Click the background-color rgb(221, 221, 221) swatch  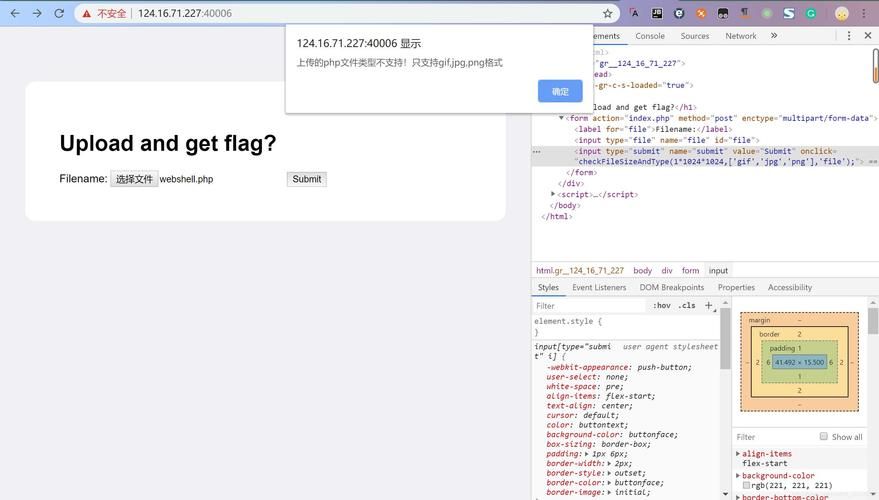click(x=746, y=486)
